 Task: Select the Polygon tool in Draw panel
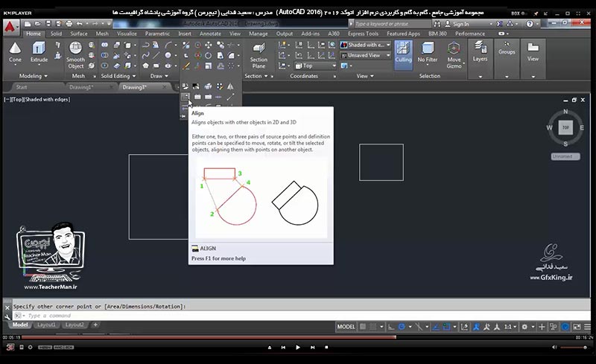click(145, 66)
